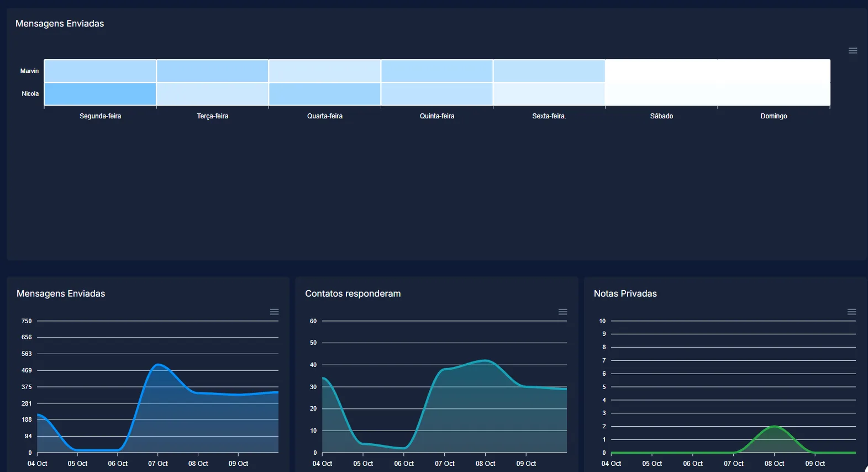Click the 8 value on Notas Privadas axis
Screen dimensions: 868x472
[x=604, y=347]
